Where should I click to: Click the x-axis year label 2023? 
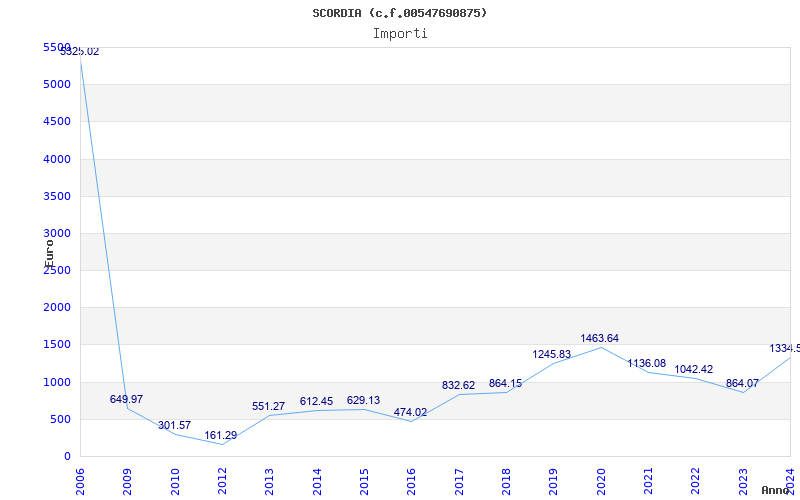click(x=743, y=481)
